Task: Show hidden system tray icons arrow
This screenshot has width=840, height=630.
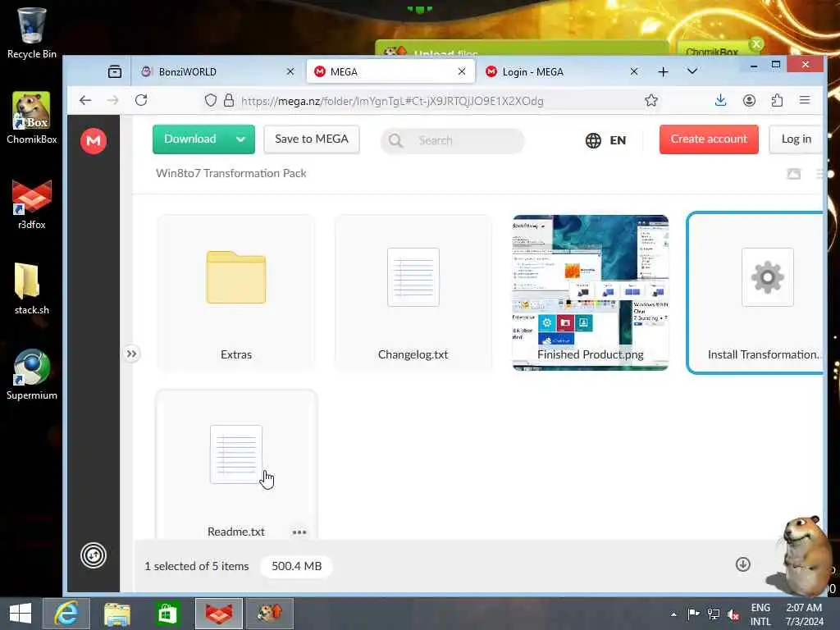Action: 673,614
